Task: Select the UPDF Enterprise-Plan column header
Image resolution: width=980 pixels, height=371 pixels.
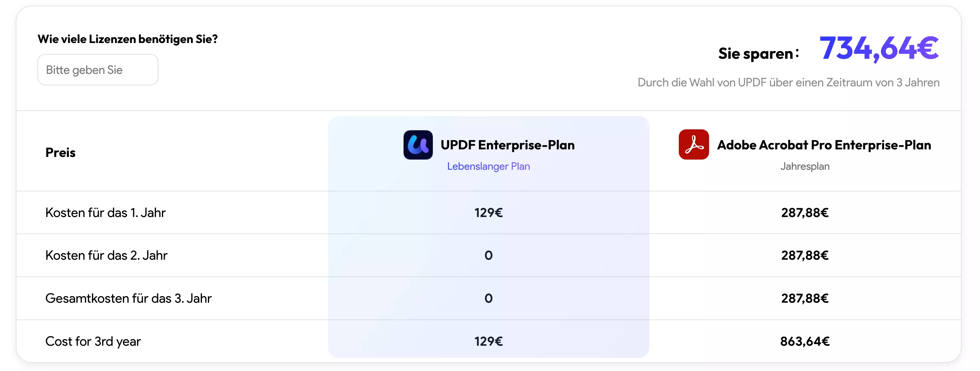Action: point(507,145)
